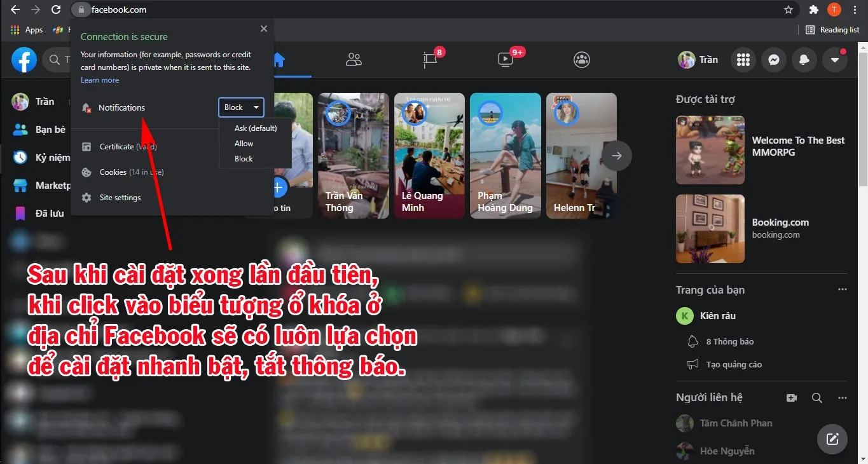Open Messenger from the top bar
Screen dimensions: 868x464
click(773, 59)
